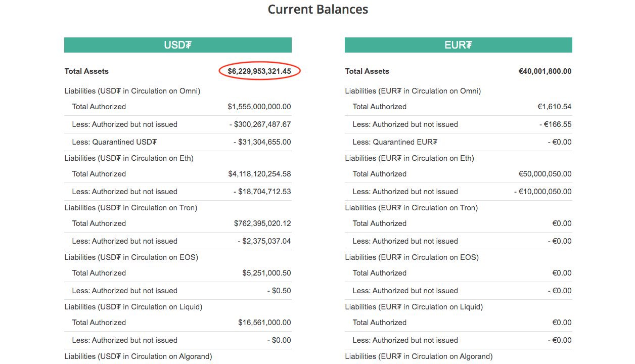Click the Liabilities USD₮ in Circulation on Tron heading
Image resolution: width=635 pixels, height=364 pixels.
(x=131, y=208)
